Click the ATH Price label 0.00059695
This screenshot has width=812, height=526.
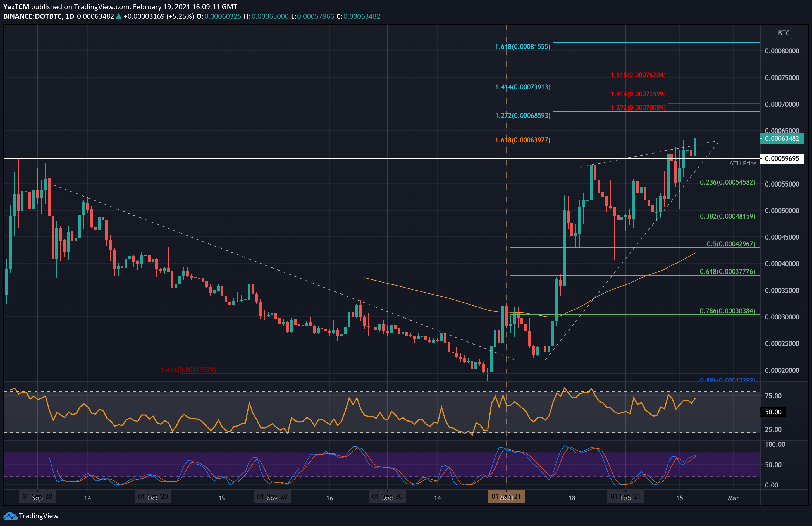(x=782, y=159)
